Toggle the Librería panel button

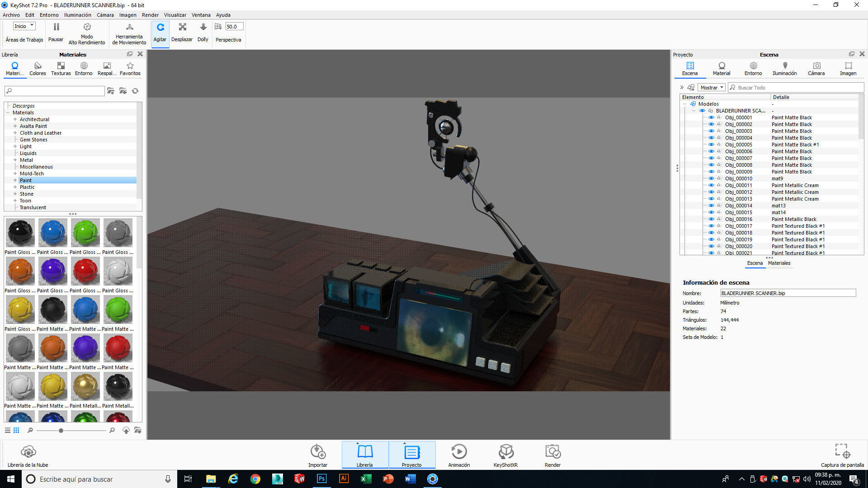click(365, 455)
